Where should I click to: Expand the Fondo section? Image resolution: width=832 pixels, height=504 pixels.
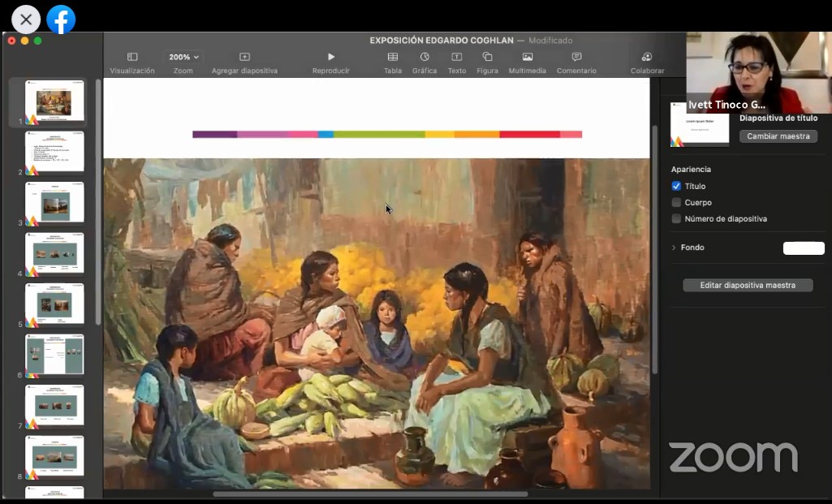pyautogui.click(x=674, y=248)
